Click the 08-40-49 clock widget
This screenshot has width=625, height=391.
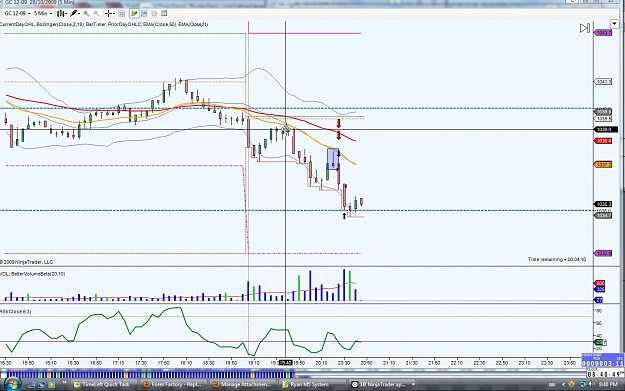(x=605, y=374)
